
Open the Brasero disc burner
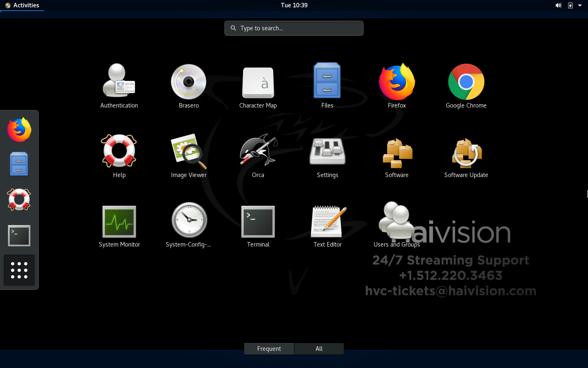pyautogui.click(x=188, y=82)
